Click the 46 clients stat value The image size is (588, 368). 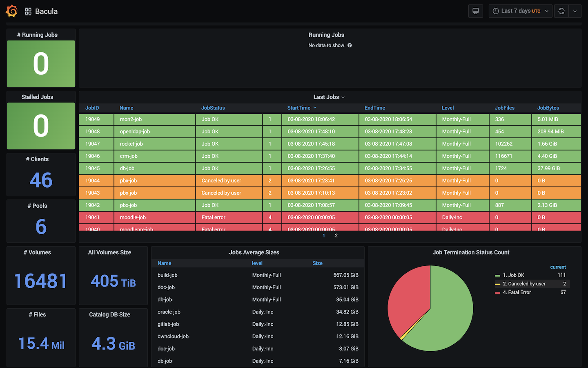click(41, 180)
